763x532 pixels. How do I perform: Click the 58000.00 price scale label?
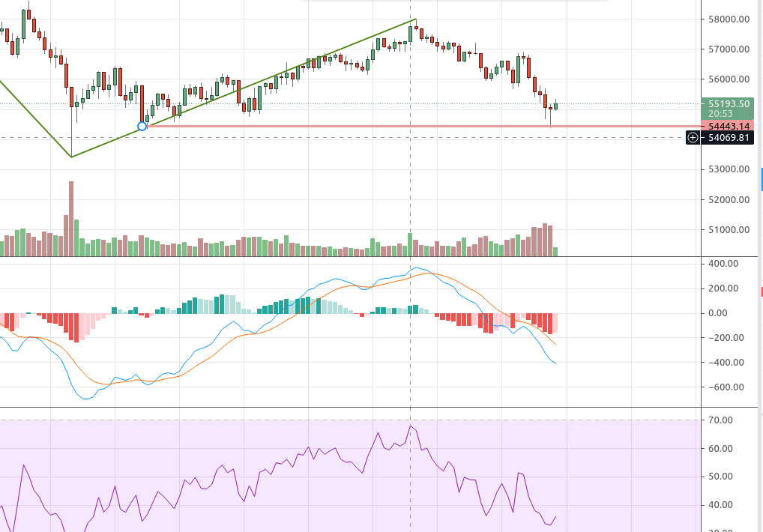click(729, 19)
